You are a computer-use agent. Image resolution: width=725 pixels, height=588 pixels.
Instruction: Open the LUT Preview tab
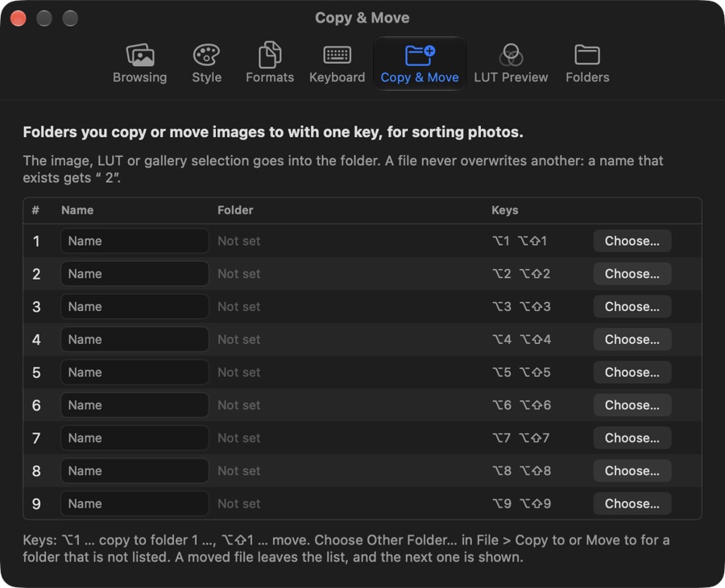511,64
